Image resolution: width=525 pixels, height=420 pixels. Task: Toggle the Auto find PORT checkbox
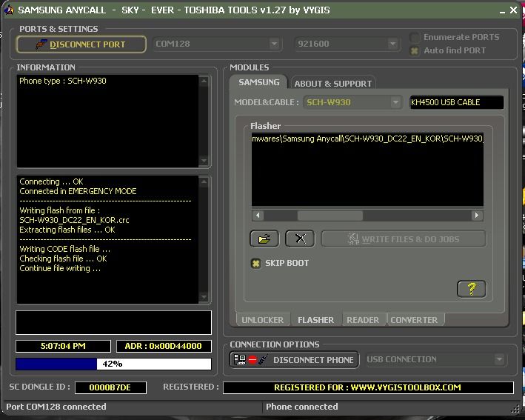415,51
